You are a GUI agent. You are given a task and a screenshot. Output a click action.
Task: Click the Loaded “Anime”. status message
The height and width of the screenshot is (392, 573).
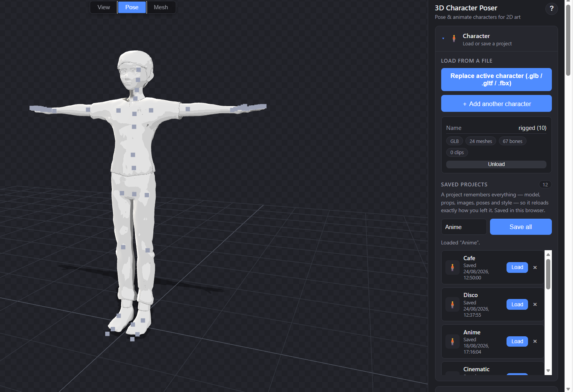pos(460,243)
